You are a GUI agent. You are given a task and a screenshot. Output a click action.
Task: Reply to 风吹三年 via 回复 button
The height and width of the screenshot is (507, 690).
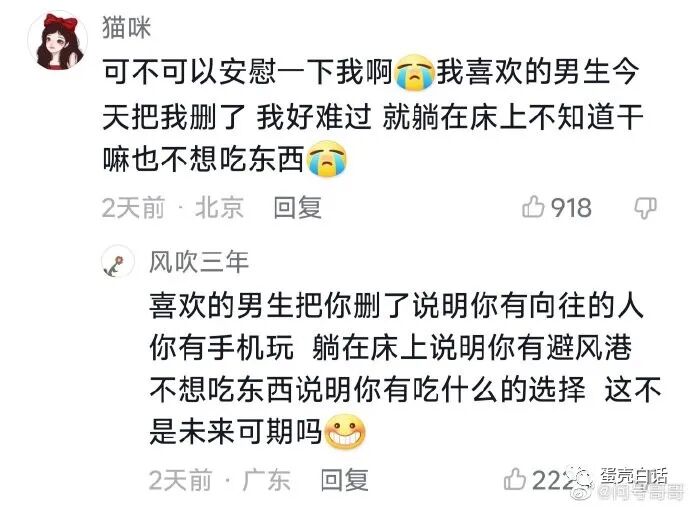345,479
